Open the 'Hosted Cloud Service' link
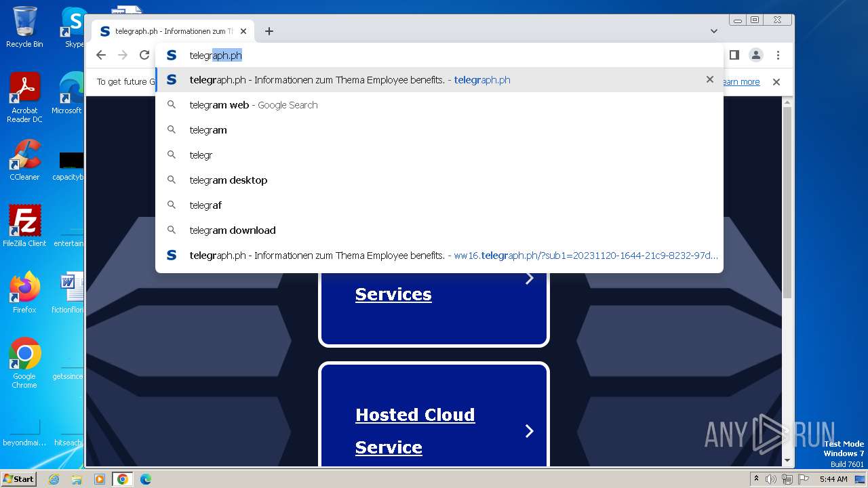 tap(415, 431)
